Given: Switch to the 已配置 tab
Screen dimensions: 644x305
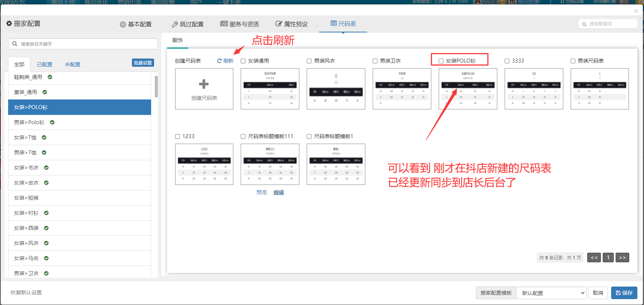Looking at the screenshot, I should [x=45, y=64].
